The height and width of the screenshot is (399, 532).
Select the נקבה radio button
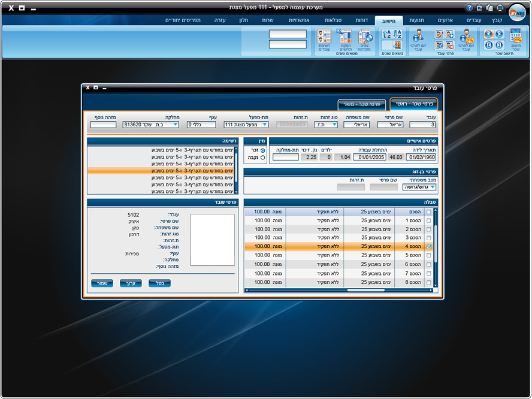point(262,158)
